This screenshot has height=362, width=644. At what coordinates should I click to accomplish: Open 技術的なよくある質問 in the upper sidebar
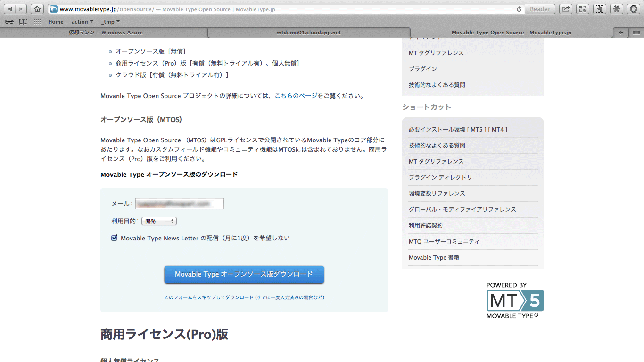[x=437, y=85]
